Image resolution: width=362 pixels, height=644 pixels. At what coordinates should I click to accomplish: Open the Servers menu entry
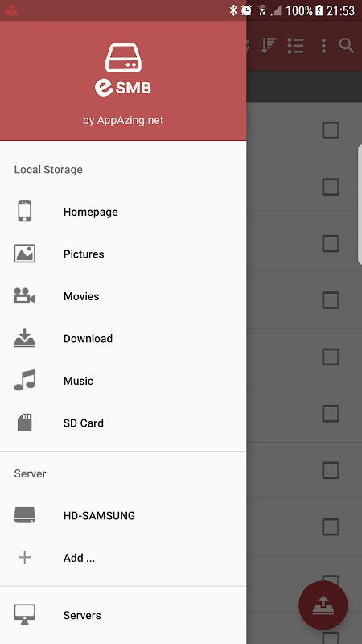(123, 615)
